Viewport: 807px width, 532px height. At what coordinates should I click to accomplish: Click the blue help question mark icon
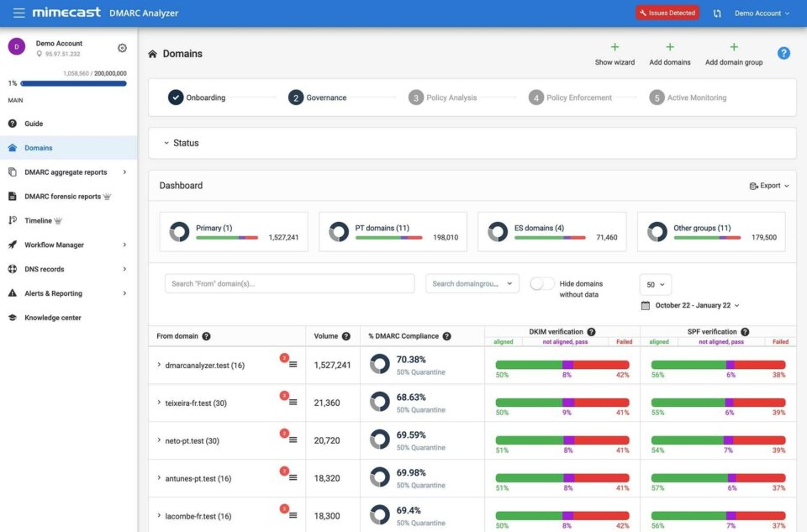(783, 53)
